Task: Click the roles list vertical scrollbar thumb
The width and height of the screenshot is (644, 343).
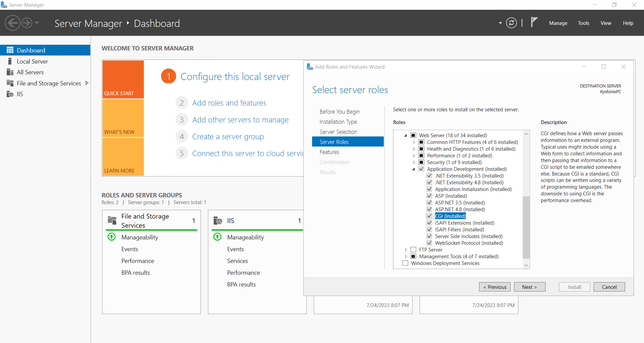Action: [526, 227]
